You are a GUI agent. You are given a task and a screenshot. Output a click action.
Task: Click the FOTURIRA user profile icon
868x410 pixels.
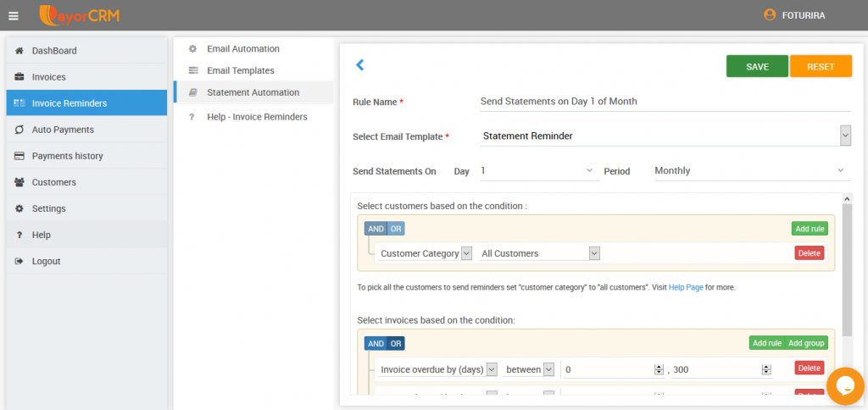[x=770, y=15]
